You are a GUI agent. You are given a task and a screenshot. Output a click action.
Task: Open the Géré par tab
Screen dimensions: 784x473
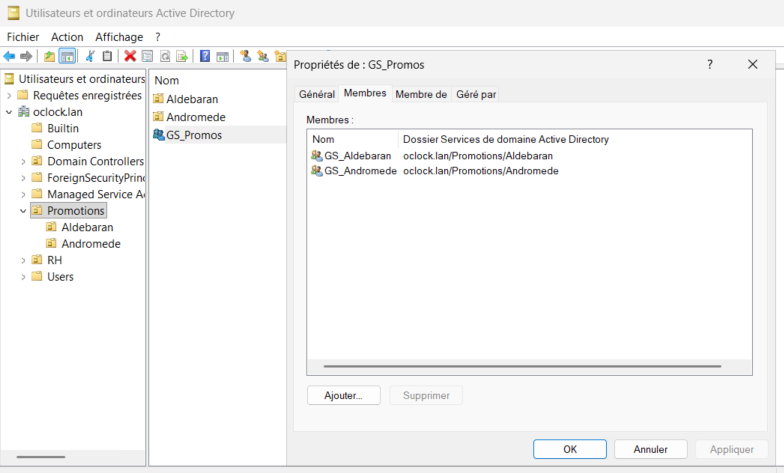[476, 94]
